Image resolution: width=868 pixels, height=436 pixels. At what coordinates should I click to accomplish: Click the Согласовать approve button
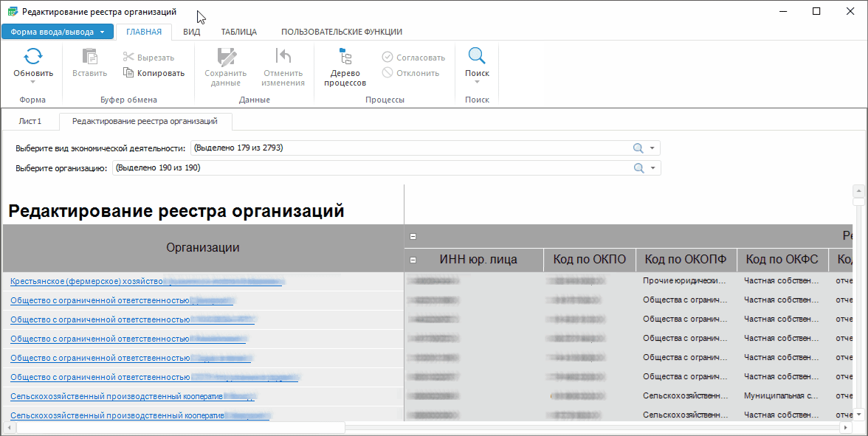(413, 58)
